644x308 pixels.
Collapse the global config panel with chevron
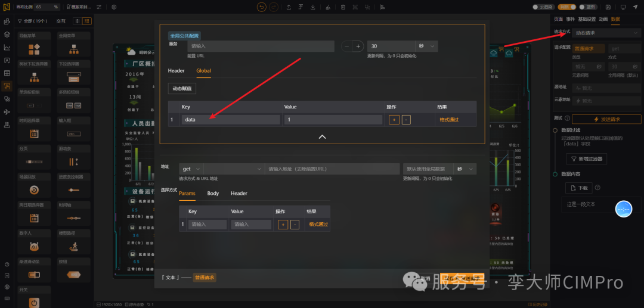coord(323,136)
